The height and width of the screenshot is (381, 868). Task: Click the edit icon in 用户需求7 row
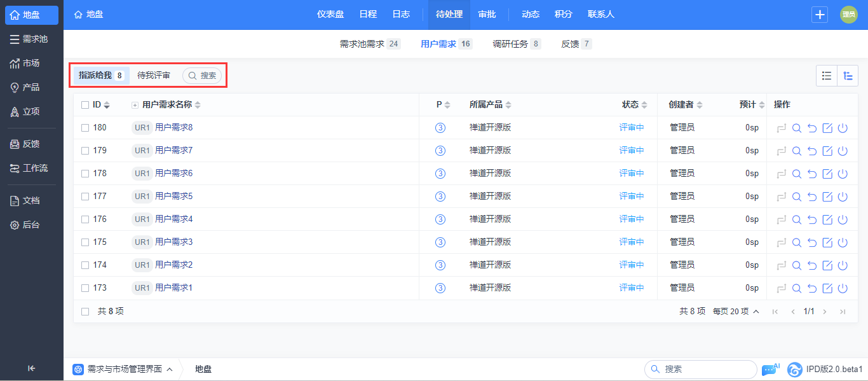(x=827, y=151)
